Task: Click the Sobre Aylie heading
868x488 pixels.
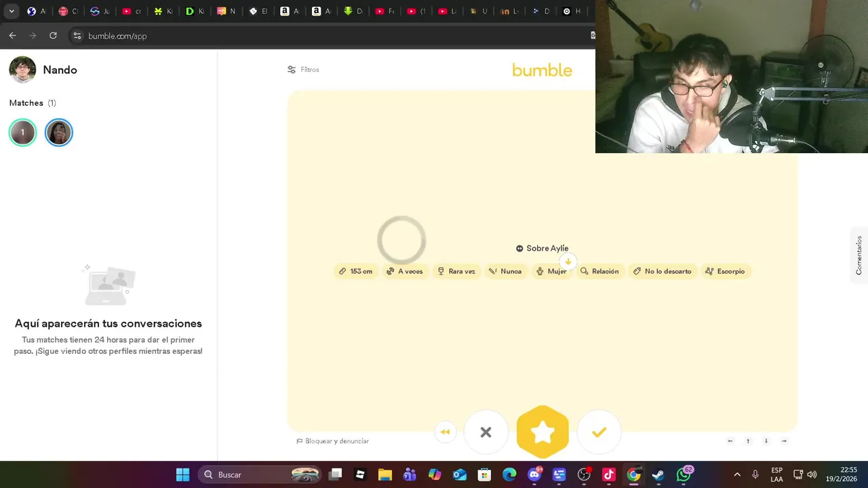Action: click(x=542, y=248)
